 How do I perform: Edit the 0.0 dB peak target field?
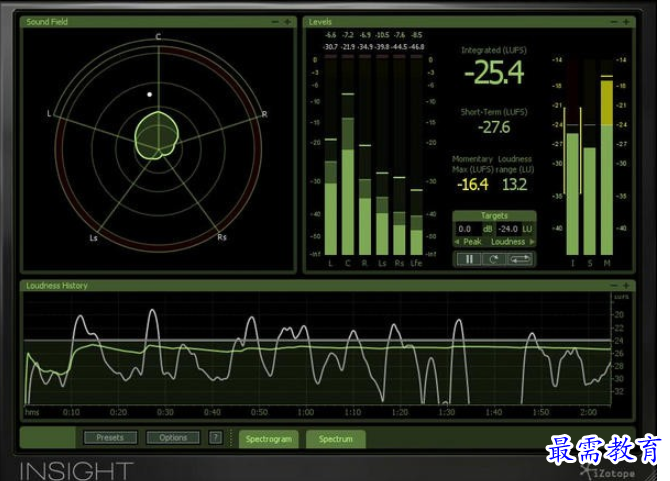tap(468, 229)
